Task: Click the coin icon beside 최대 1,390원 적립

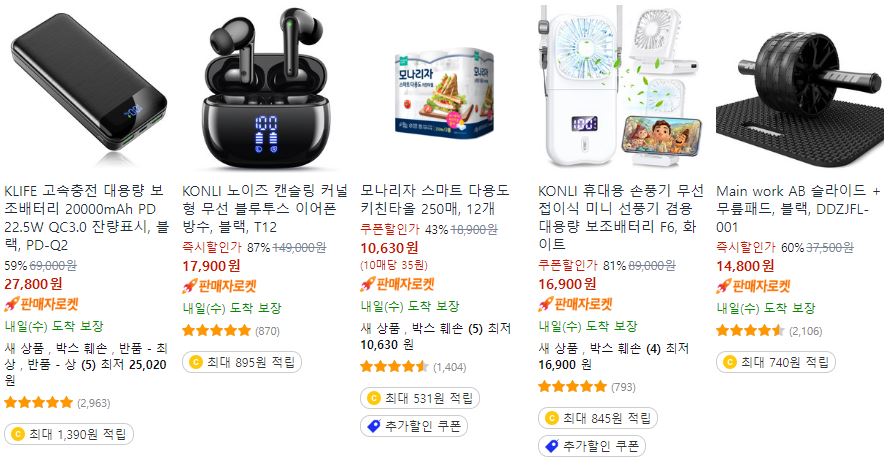Action: point(18,434)
